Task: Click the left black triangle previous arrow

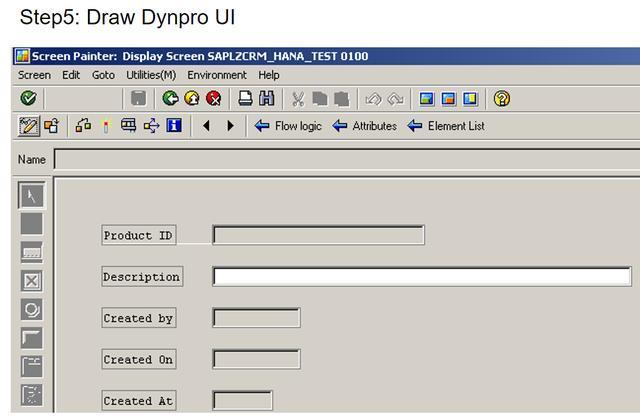Action: pyautogui.click(x=207, y=126)
